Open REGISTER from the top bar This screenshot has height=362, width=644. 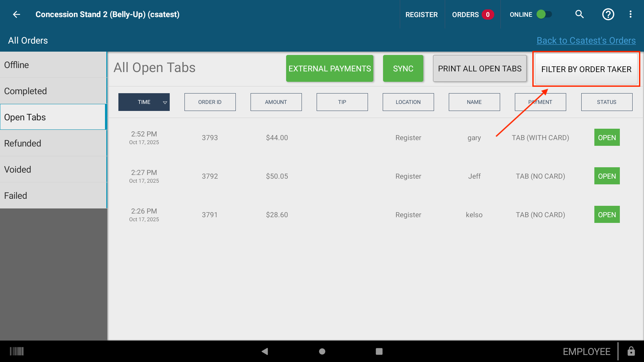(x=422, y=15)
